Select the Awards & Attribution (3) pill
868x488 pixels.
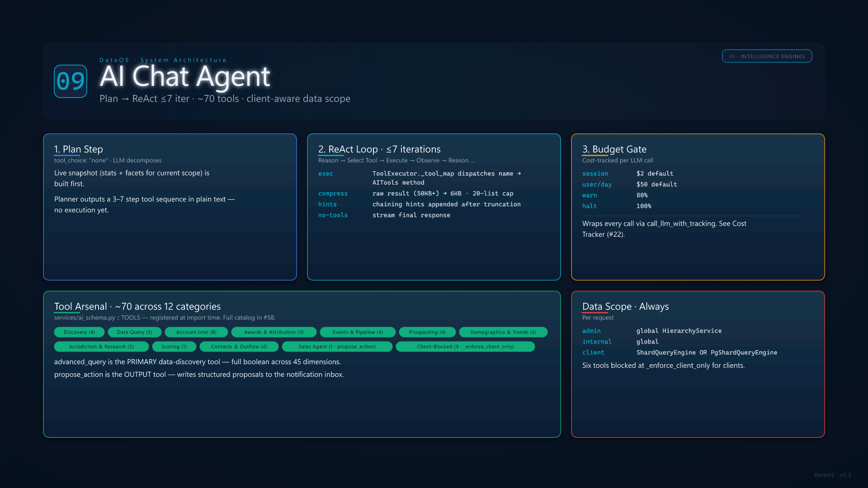point(274,332)
